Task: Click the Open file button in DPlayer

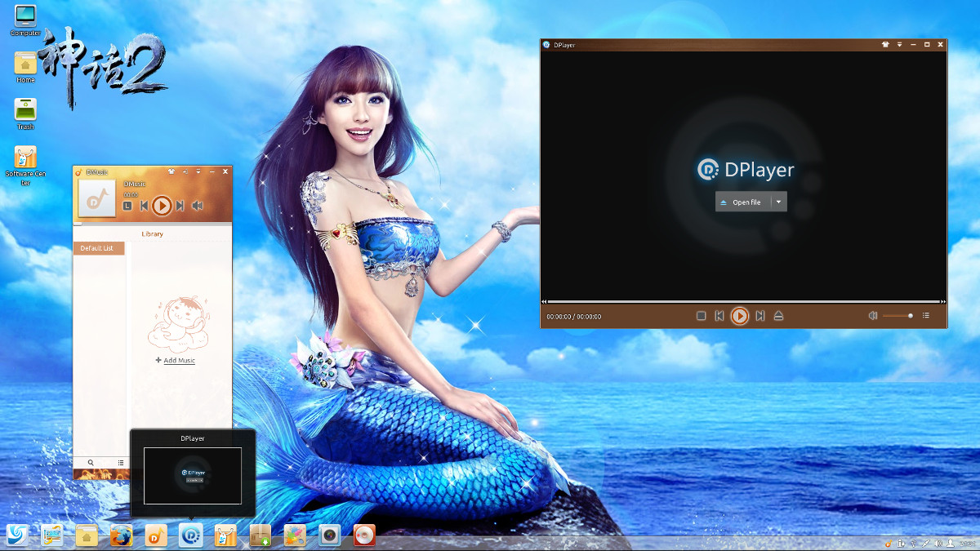Action: [743, 202]
